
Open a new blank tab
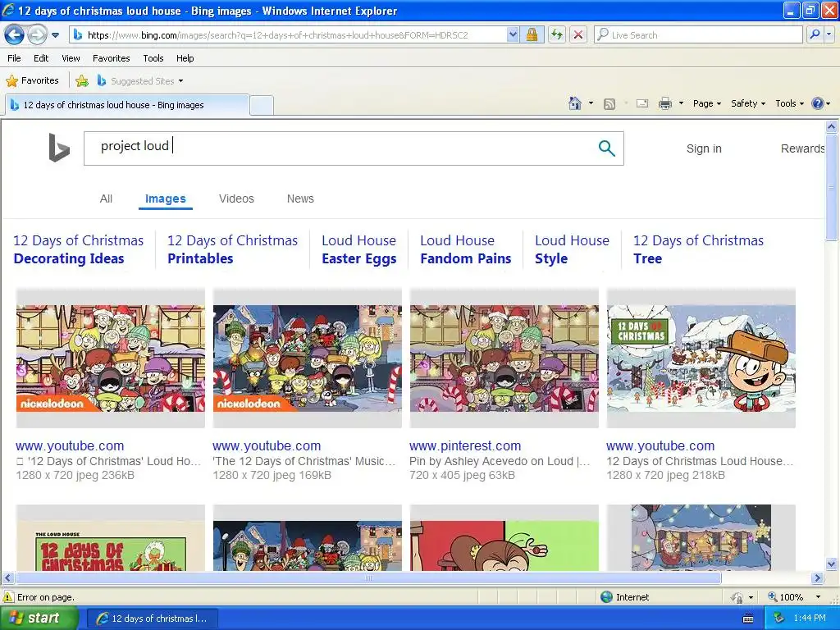coord(262,105)
